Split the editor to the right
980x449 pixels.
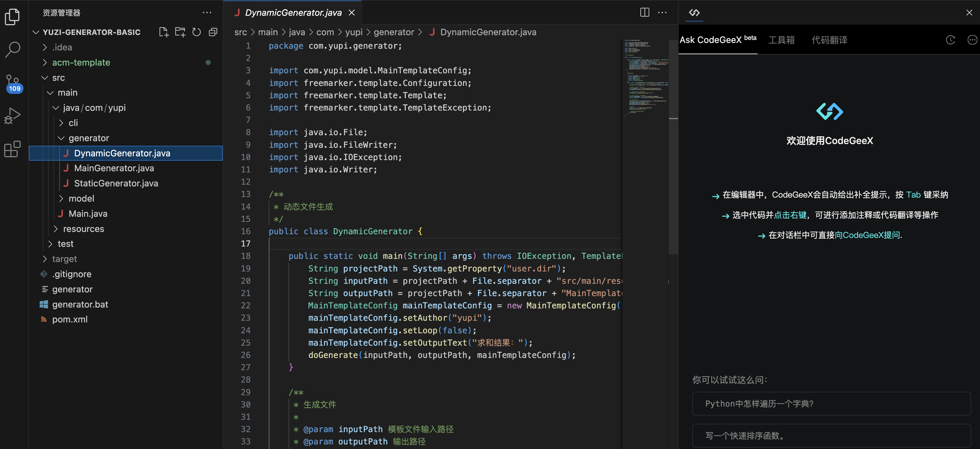tap(645, 13)
